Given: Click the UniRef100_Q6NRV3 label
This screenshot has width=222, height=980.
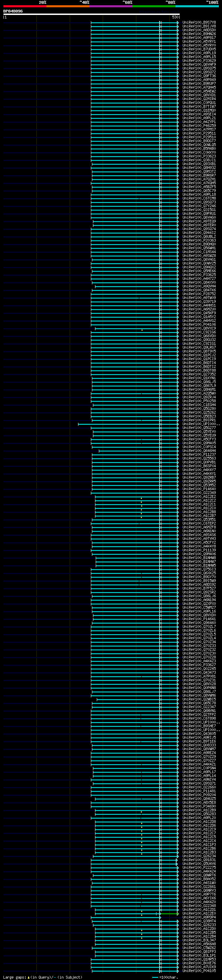Looking at the screenshot, I should [199, 890].
